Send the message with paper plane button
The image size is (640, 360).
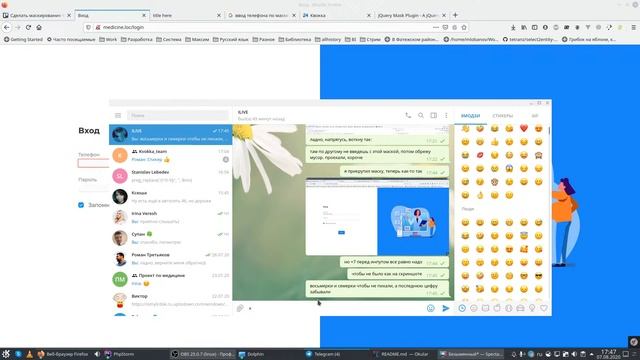tap(446, 308)
